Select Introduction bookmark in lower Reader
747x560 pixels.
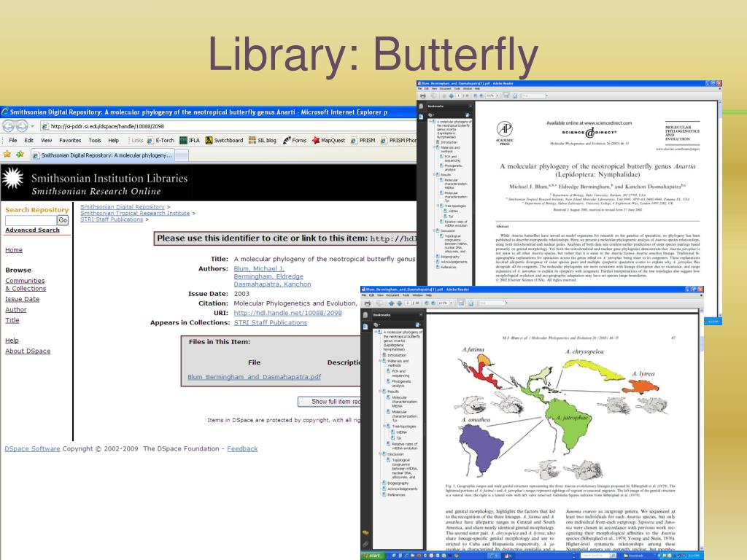point(396,355)
